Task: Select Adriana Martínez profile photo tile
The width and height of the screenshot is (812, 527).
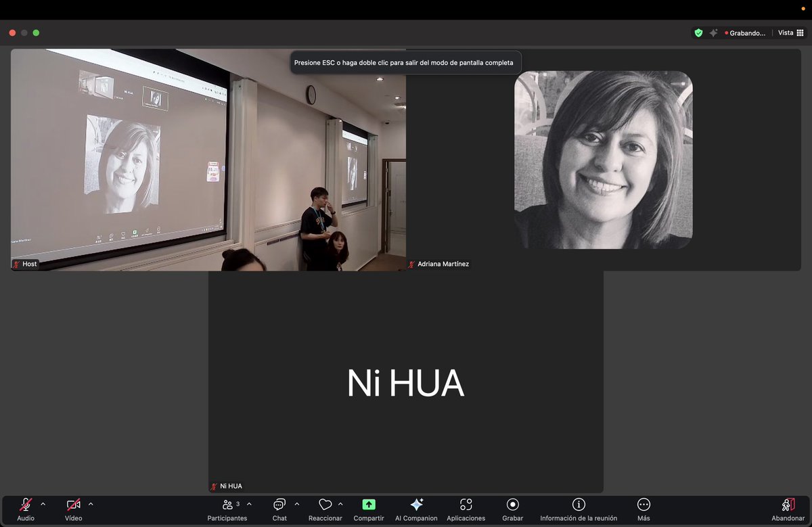Action: 604,160
